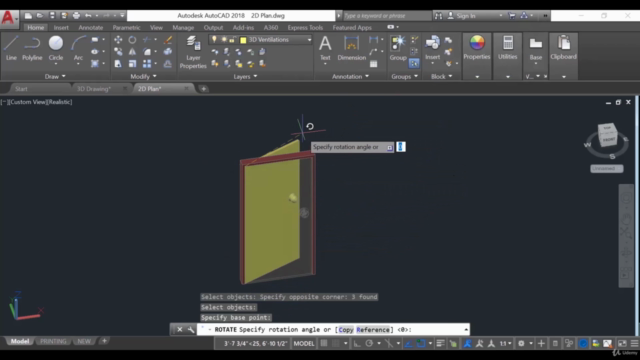
Task: Click the Rotate tool icon
Action: pos(132,40)
